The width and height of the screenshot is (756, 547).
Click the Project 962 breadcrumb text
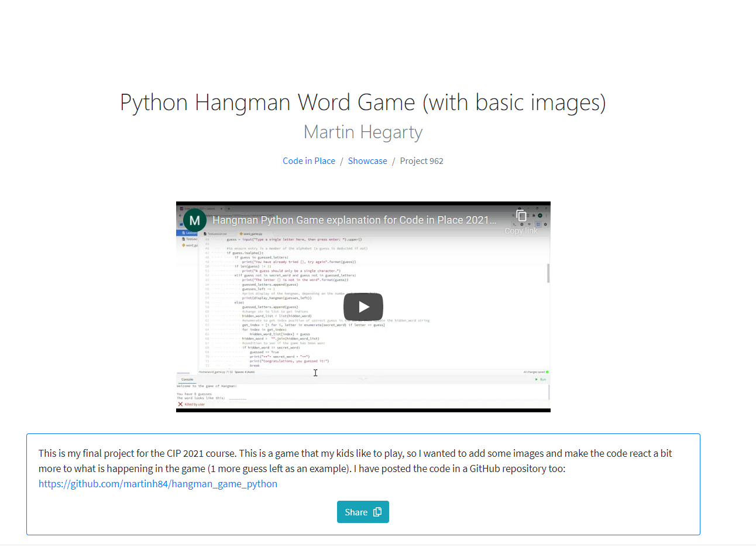[x=421, y=161]
